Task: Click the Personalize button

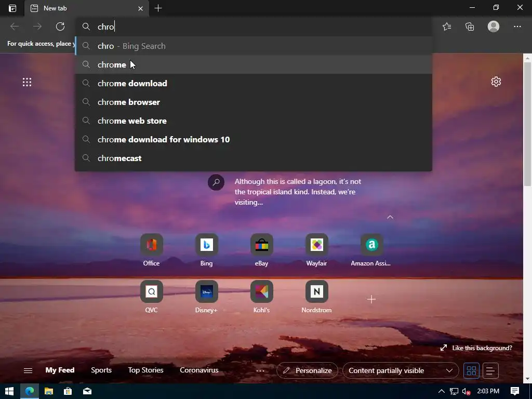Action: [307, 370]
